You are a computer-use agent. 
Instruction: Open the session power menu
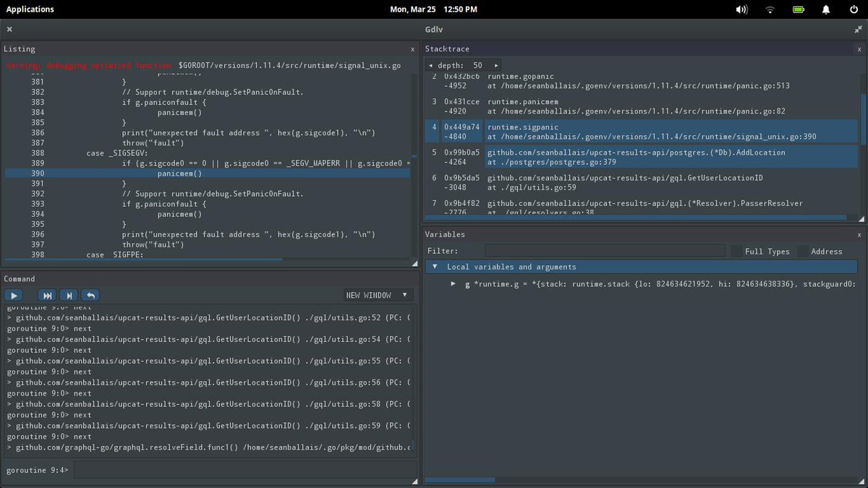pyautogui.click(x=854, y=9)
